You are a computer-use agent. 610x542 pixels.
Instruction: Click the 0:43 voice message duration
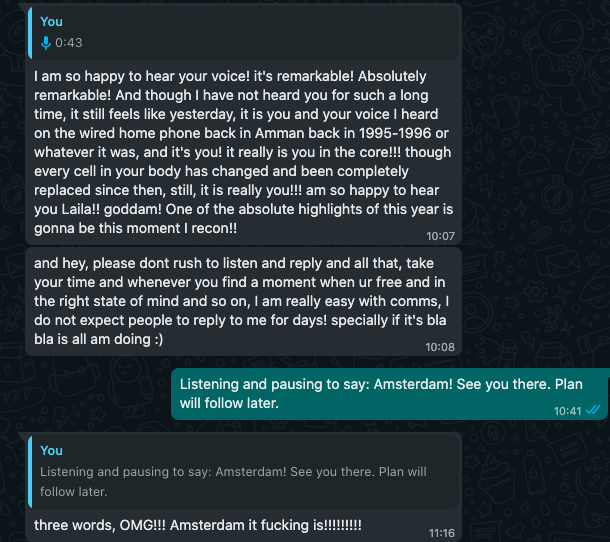69,43
